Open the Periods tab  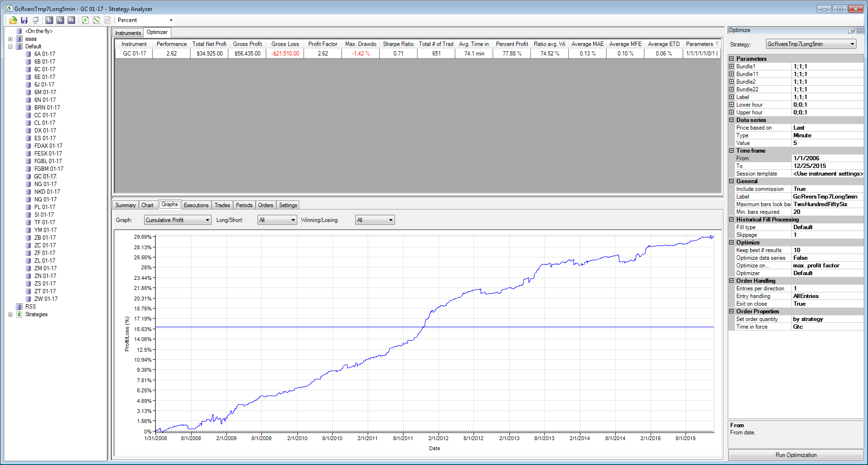pyautogui.click(x=244, y=205)
